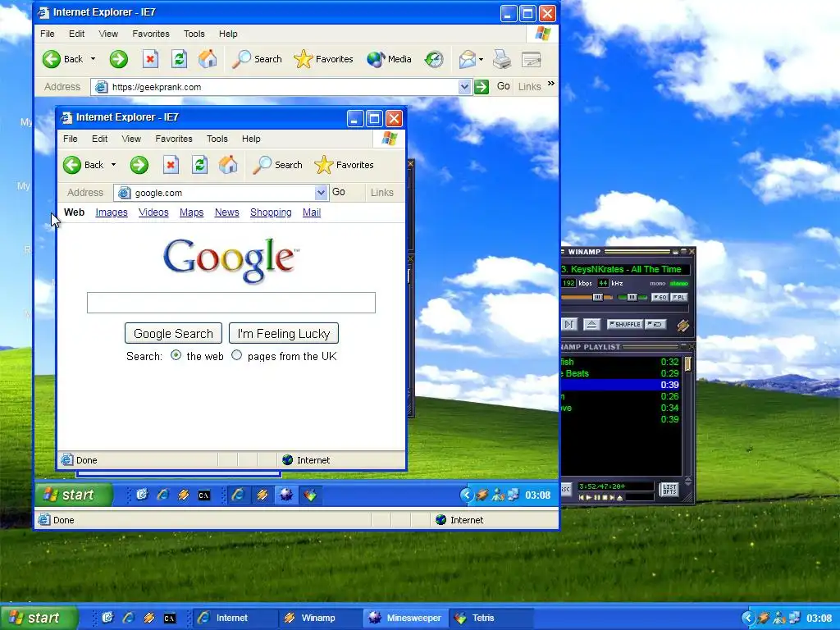Toggle the Winamp EQ equalizer button

tap(660, 297)
